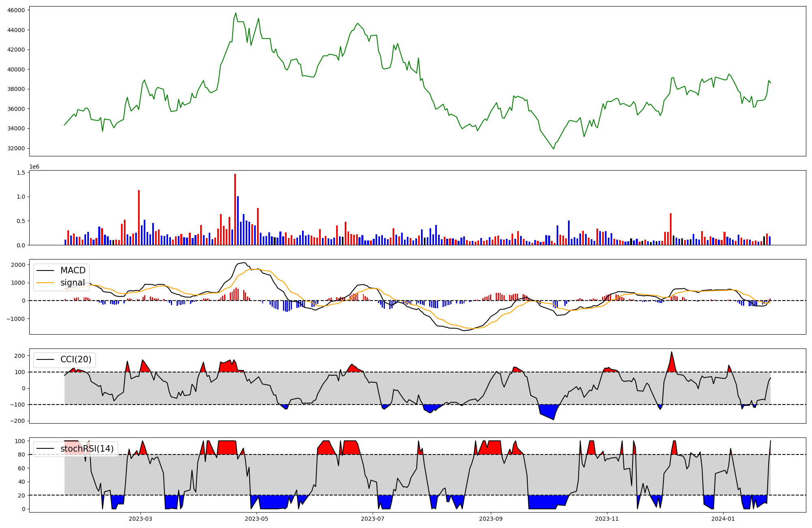Click the 80 tick on the stochRSI axis
The image size is (812, 528).
click(22, 454)
